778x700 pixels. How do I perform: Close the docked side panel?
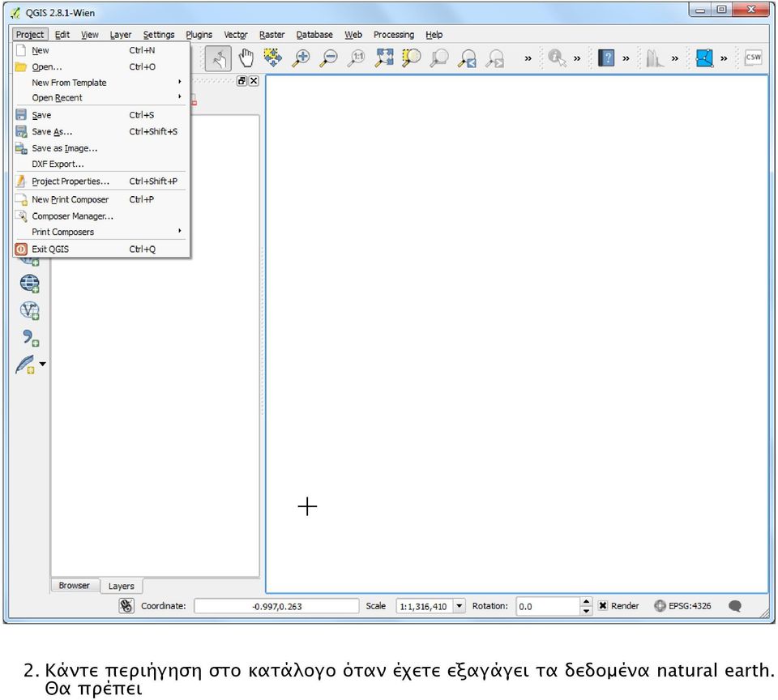click(254, 81)
